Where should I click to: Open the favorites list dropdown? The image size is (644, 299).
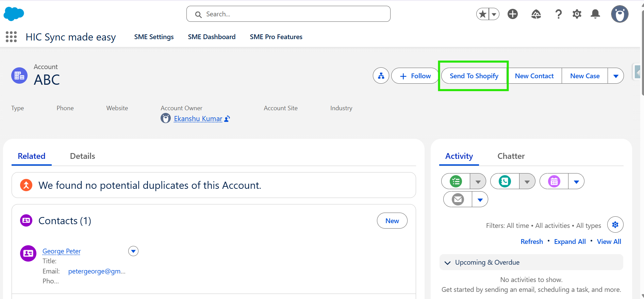tap(494, 14)
